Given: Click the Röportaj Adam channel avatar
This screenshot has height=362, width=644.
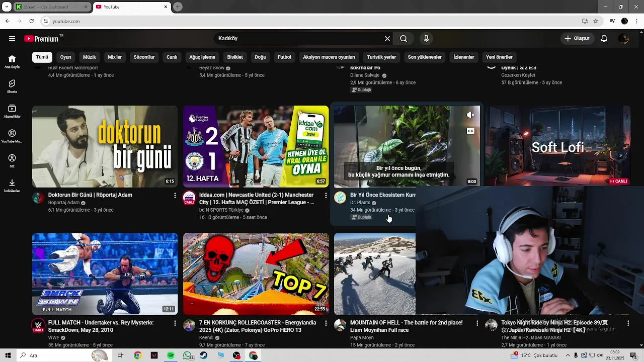Looking at the screenshot, I should [38, 197].
